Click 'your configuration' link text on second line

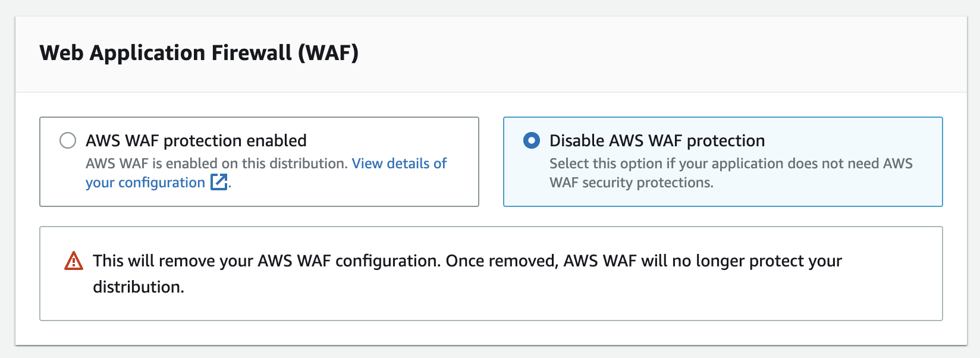click(145, 183)
